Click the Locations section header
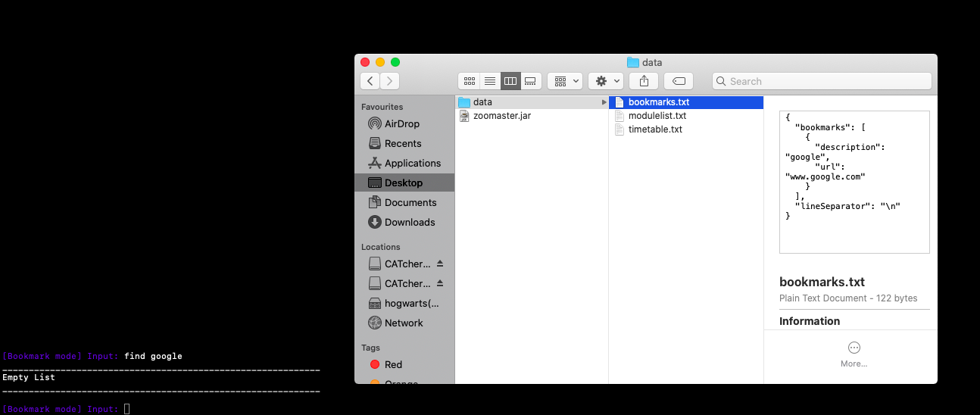The image size is (980, 415). (380, 247)
